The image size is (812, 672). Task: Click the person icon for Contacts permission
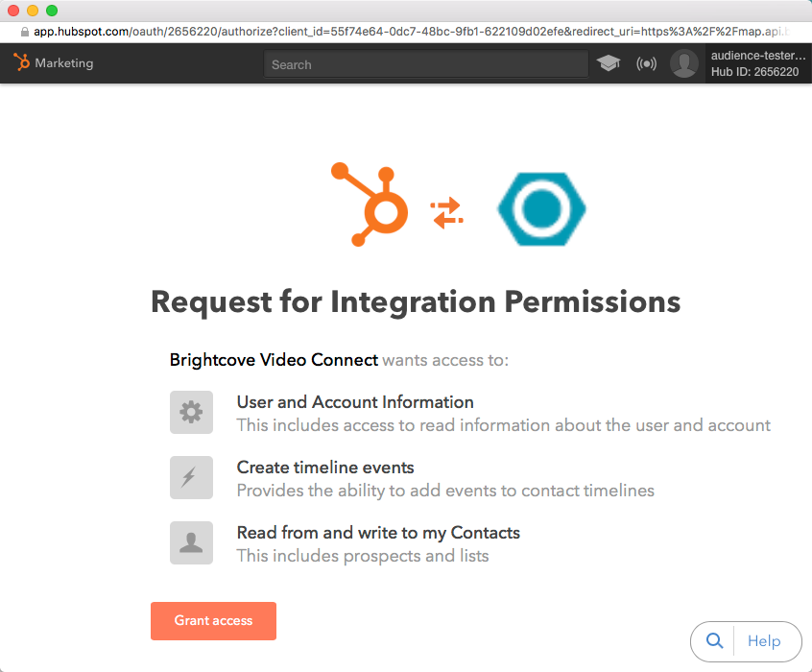191,542
